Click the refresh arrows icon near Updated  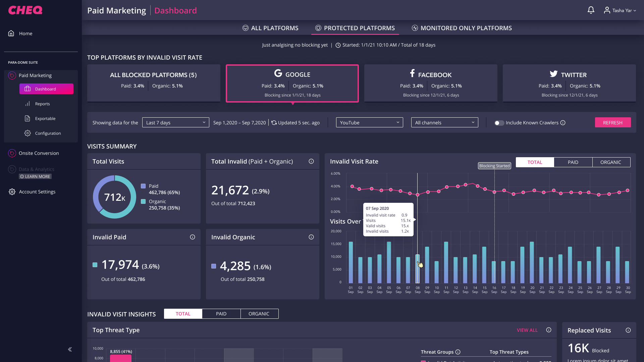coord(274,123)
